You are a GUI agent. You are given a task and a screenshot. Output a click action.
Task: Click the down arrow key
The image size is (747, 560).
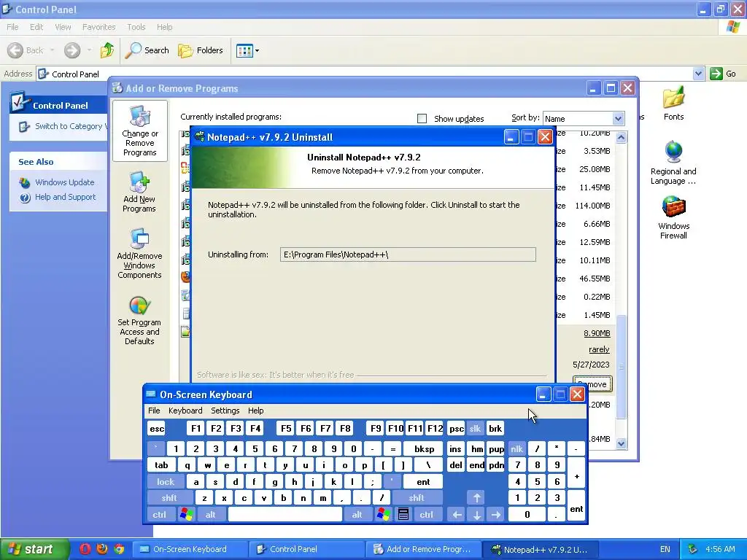tap(477, 515)
